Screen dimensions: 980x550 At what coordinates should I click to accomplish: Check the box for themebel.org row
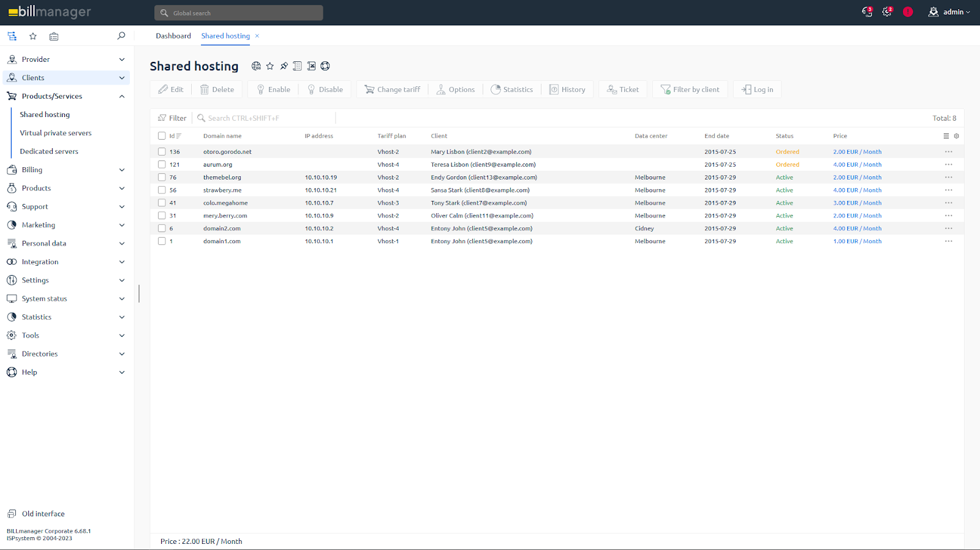tap(162, 178)
